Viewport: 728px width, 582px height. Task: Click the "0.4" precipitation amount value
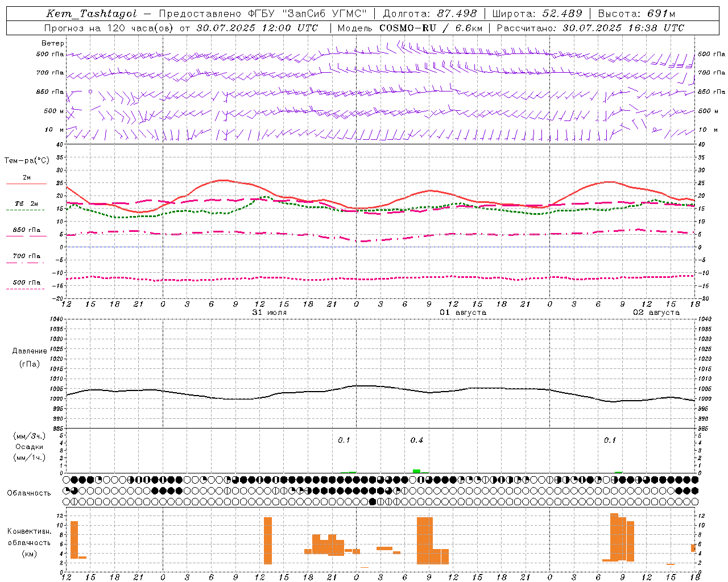click(x=417, y=440)
